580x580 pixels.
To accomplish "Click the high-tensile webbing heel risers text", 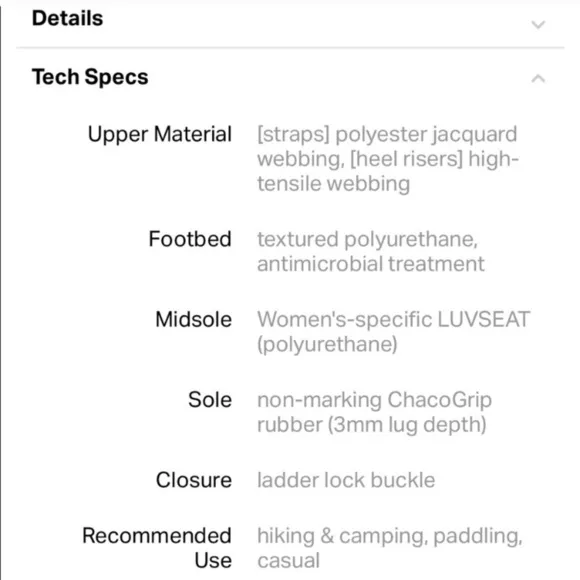I will pos(388,171).
